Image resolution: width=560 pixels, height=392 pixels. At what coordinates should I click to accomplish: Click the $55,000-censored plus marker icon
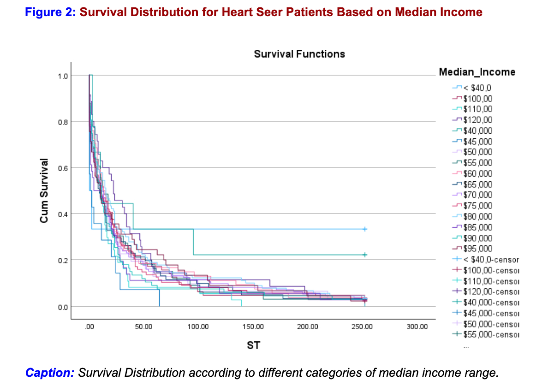pyautogui.click(x=457, y=335)
